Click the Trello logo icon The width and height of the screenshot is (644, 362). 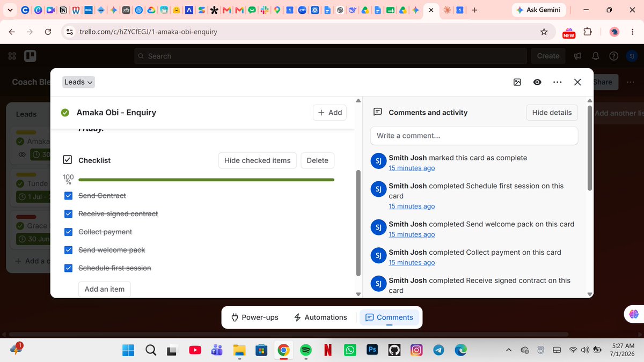click(30, 56)
